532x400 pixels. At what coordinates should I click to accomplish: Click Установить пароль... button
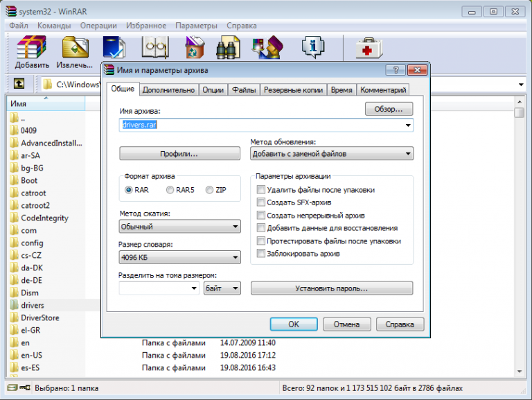tap(332, 288)
